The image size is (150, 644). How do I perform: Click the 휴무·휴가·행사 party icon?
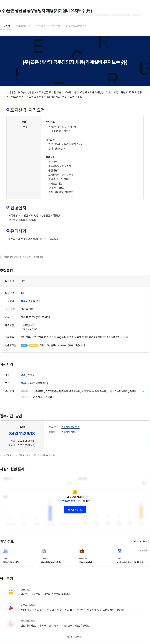(x=11, y=608)
